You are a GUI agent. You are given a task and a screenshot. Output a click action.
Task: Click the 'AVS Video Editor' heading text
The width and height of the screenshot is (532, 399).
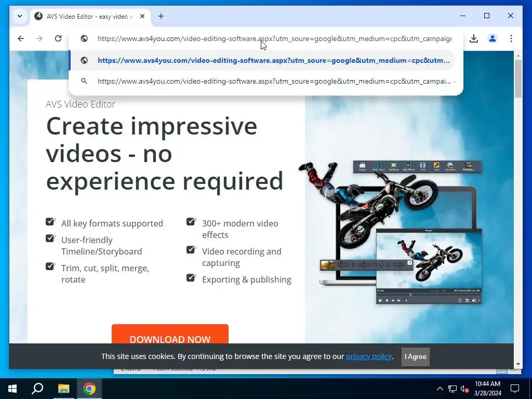tap(81, 104)
